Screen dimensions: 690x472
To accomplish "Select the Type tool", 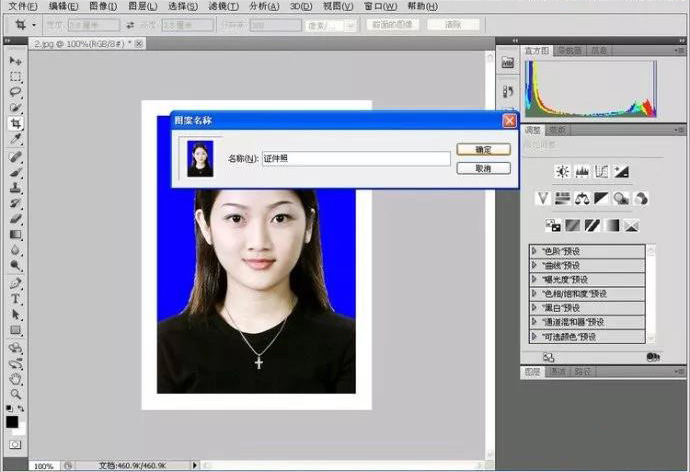I will coord(15,299).
